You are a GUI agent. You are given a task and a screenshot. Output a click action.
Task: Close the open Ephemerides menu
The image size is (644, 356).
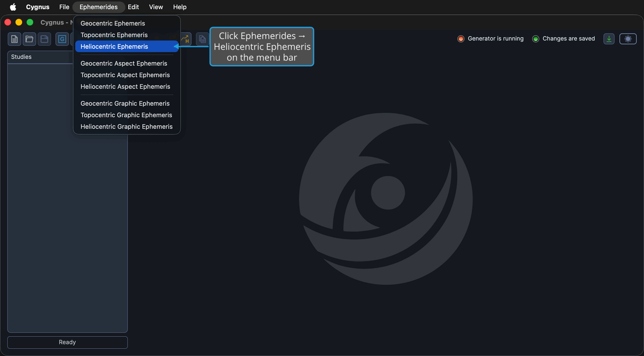98,7
